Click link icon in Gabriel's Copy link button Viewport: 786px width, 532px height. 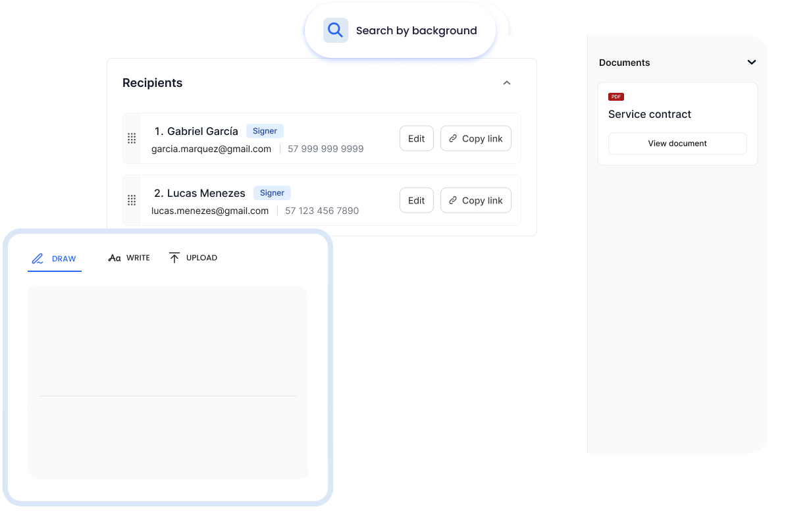pyautogui.click(x=453, y=138)
